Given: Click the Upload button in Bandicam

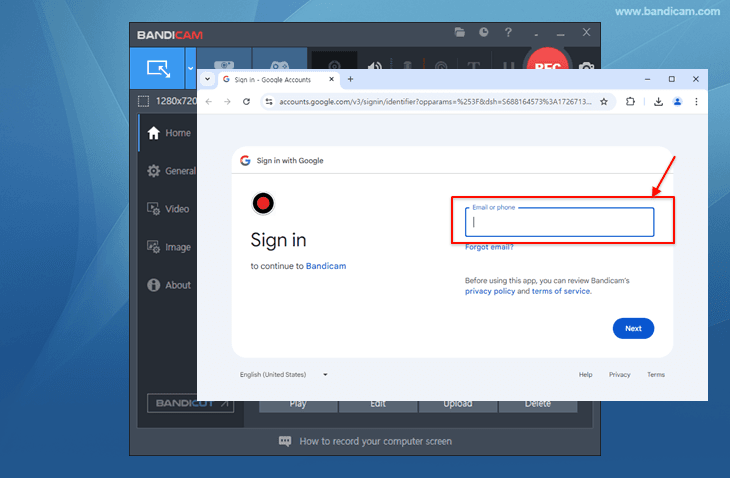Looking at the screenshot, I should [x=458, y=405].
